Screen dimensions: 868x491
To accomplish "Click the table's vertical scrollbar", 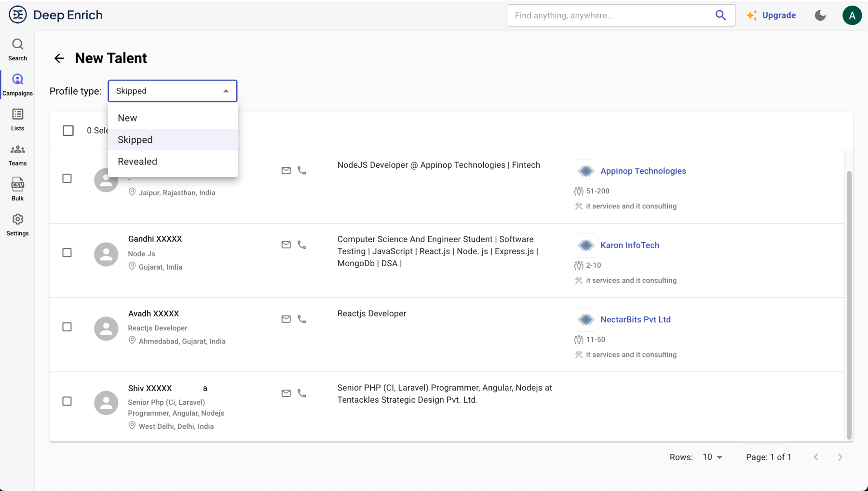I will [849, 304].
